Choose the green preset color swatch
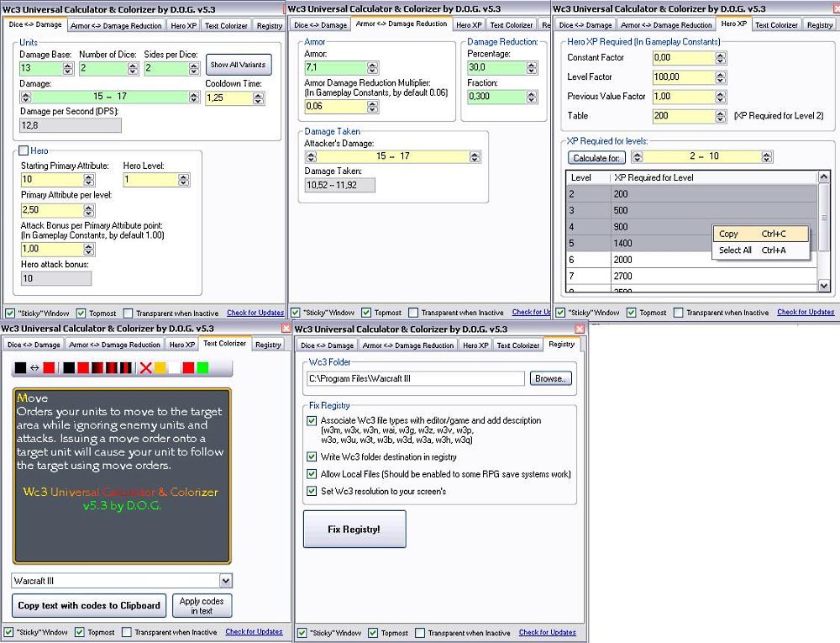Viewport: 840px width, 643px height. (x=202, y=368)
